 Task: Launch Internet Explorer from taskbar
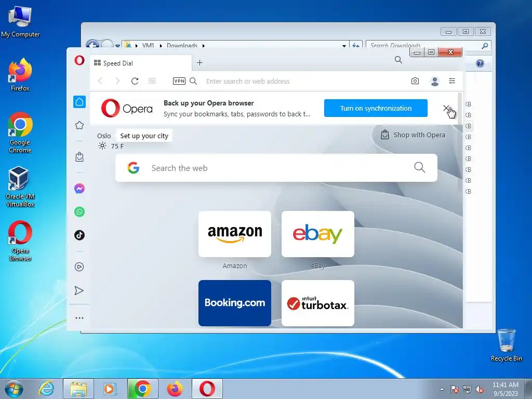[x=46, y=389]
